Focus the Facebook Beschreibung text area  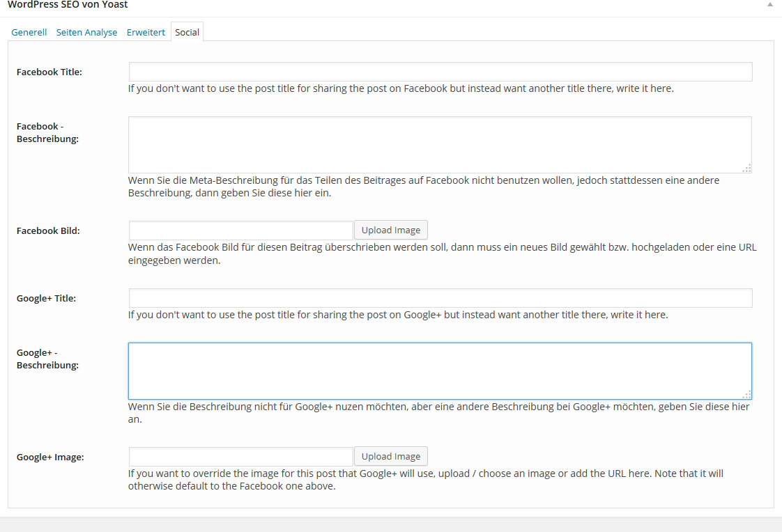click(440, 145)
